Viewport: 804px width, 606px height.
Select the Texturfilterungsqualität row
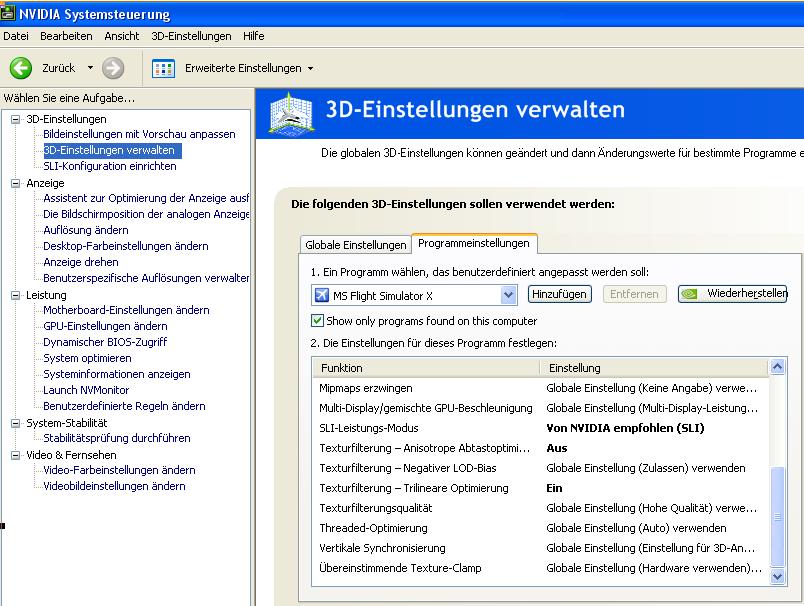coord(540,508)
